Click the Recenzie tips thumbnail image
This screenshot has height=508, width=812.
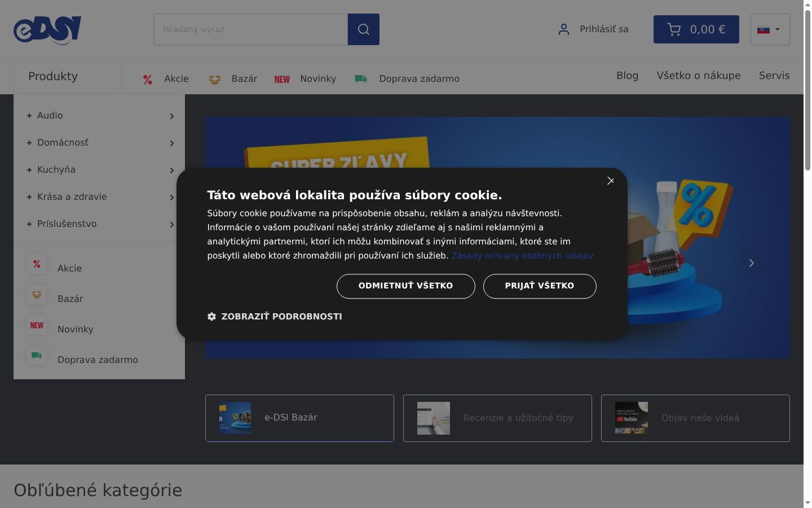(x=434, y=418)
